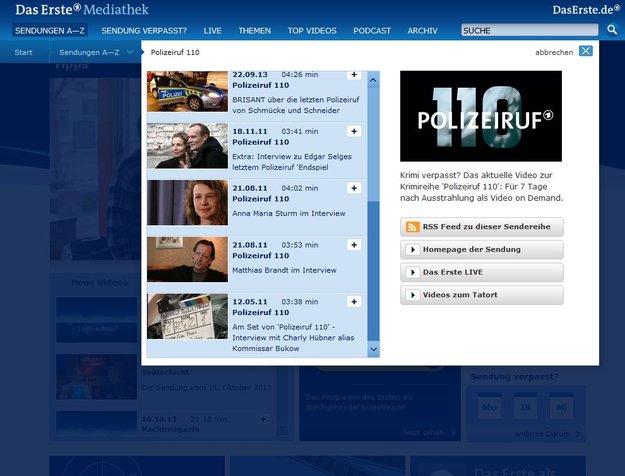This screenshot has height=476, width=625.
Task: Select Di in background Sendung verpasst box
Action: point(526,406)
